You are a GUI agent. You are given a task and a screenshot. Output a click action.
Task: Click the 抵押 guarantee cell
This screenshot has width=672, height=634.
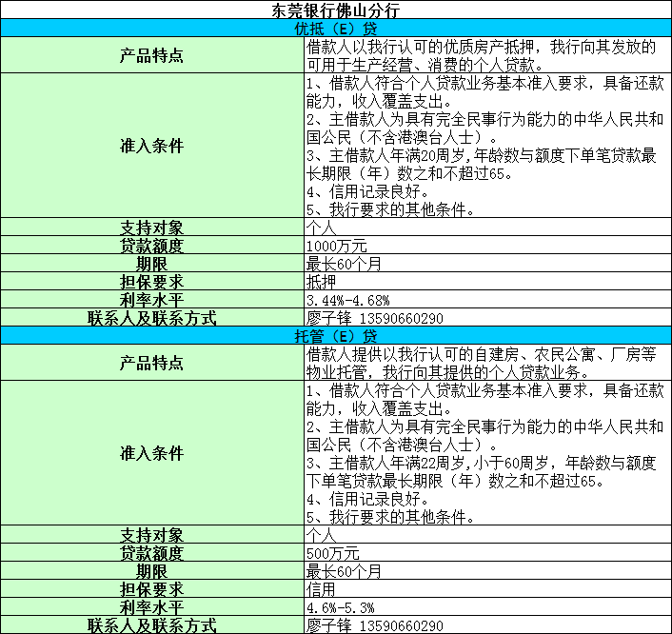point(487,281)
